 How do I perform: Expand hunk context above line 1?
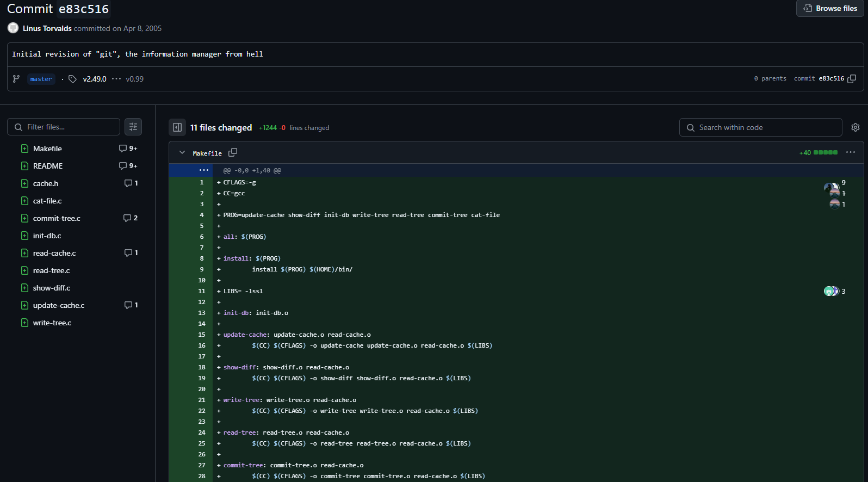pyautogui.click(x=204, y=170)
